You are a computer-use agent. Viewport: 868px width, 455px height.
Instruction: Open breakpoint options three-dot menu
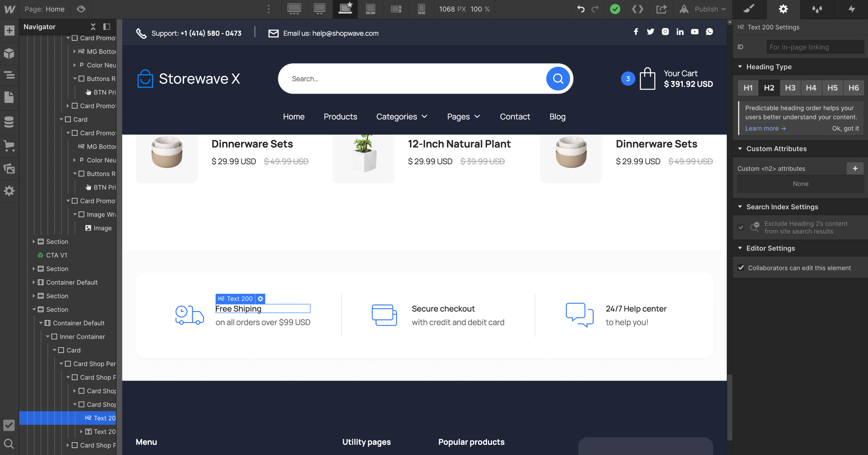coord(269,9)
